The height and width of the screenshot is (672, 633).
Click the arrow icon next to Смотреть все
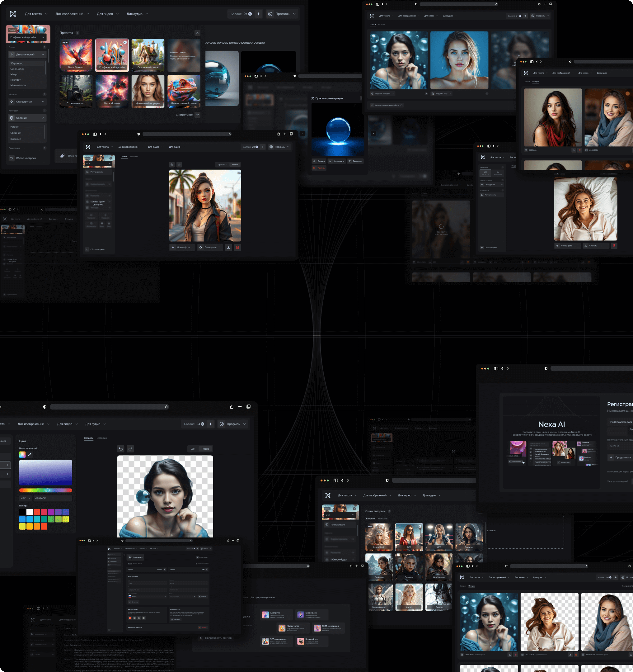(198, 115)
